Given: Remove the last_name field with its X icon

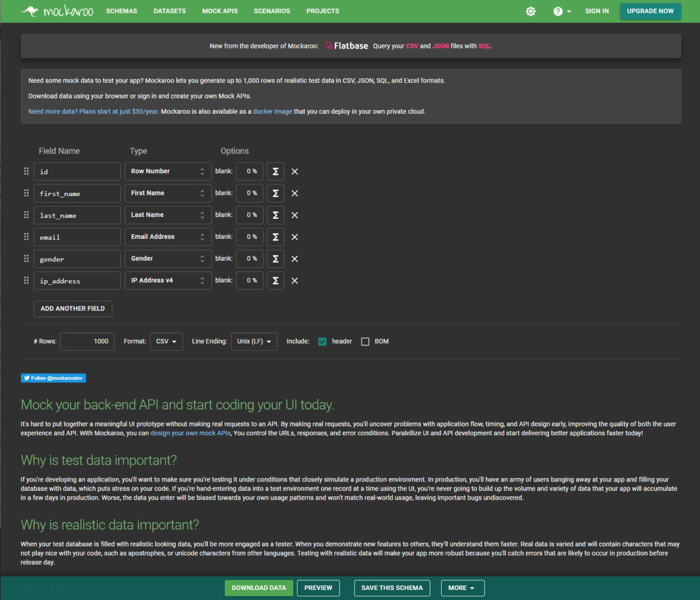Looking at the screenshot, I should click(295, 215).
